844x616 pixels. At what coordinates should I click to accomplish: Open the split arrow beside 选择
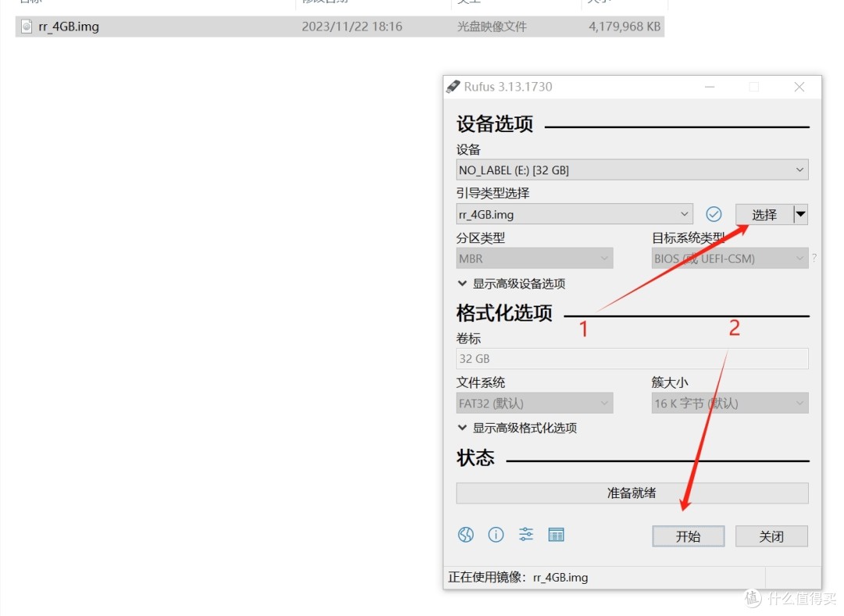(x=801, y=214)
